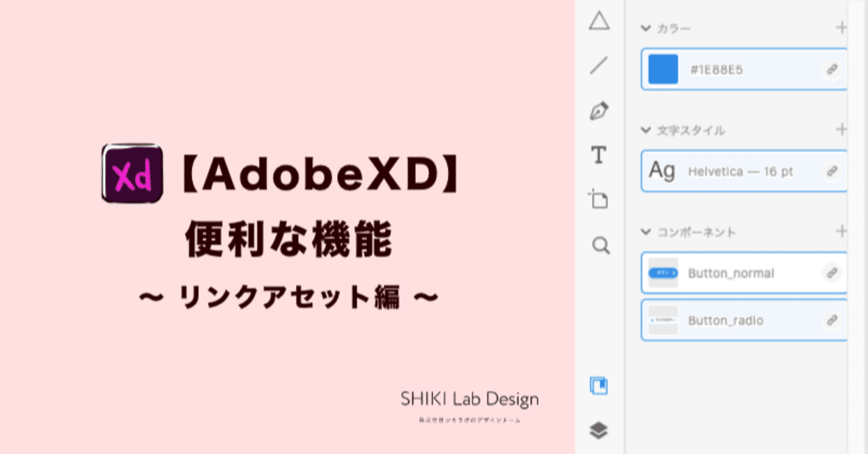The width and height of the screenshot is (868, 454).
Task: Add a new character style plus
Action: click(x=842, y=129)
